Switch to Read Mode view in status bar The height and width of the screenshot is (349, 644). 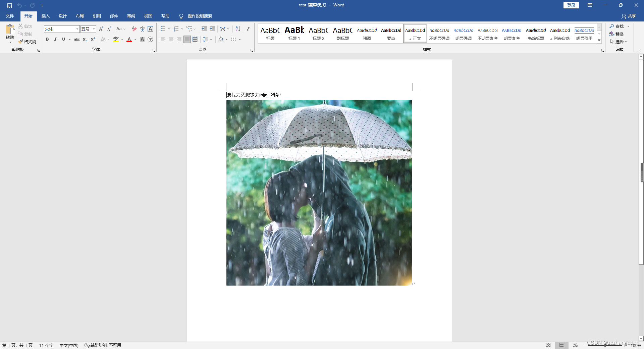point(548,345)
